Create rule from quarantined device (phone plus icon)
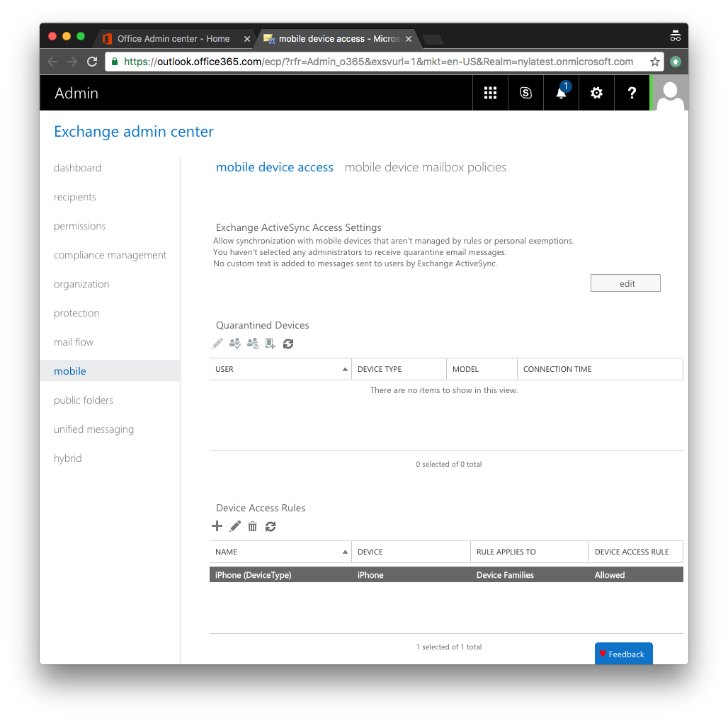 pos(270,344)
